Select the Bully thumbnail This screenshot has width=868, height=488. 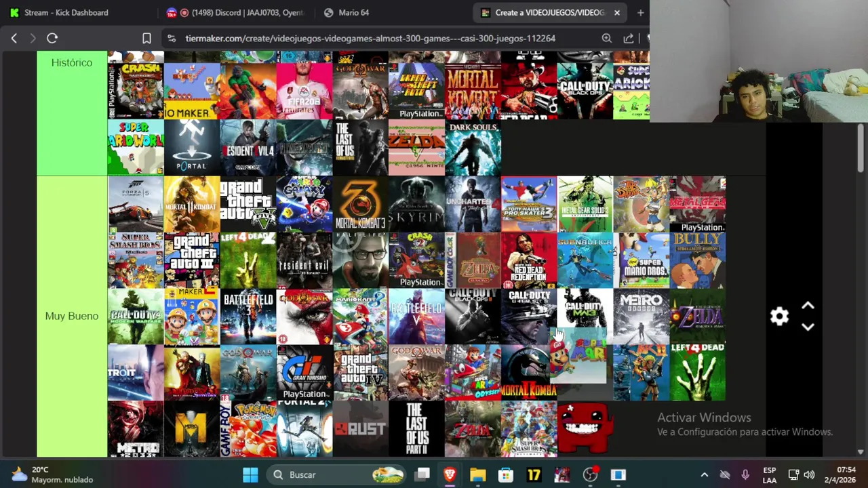pyautogui.click(x=698, y=260)
